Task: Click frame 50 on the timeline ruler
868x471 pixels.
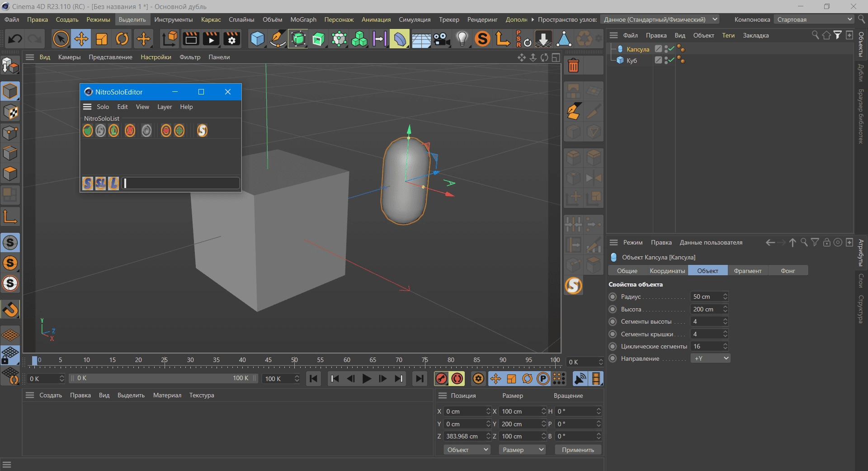Action: point(294,360)
